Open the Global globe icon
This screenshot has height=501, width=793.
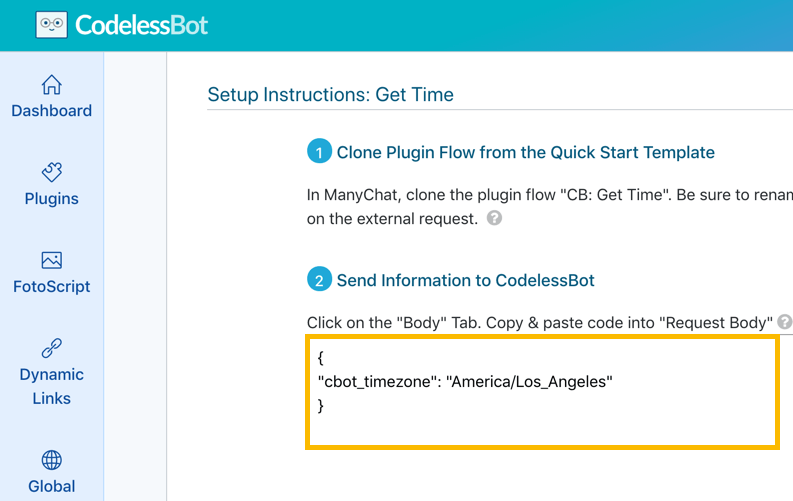52,460
